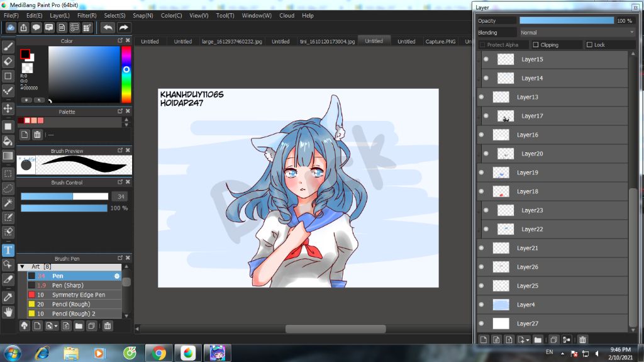Activate the Text tool
The width and height of the screenshot is (644, 362).
coord(8,250)
